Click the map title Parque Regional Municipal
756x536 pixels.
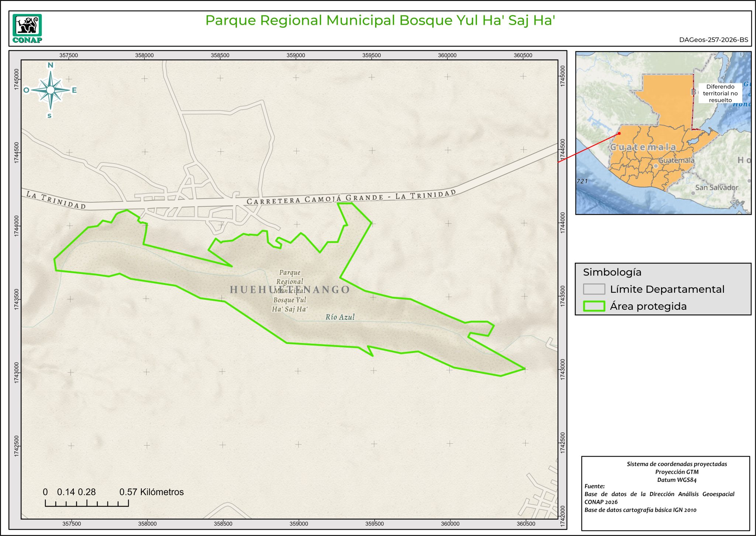click(x=380, y=20)
